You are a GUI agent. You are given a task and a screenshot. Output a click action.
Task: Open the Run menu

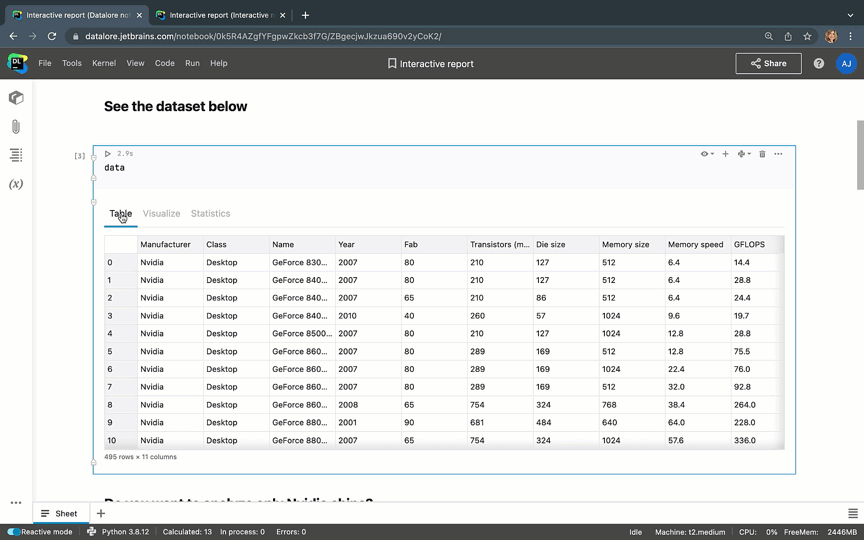(x=192, y=63)
